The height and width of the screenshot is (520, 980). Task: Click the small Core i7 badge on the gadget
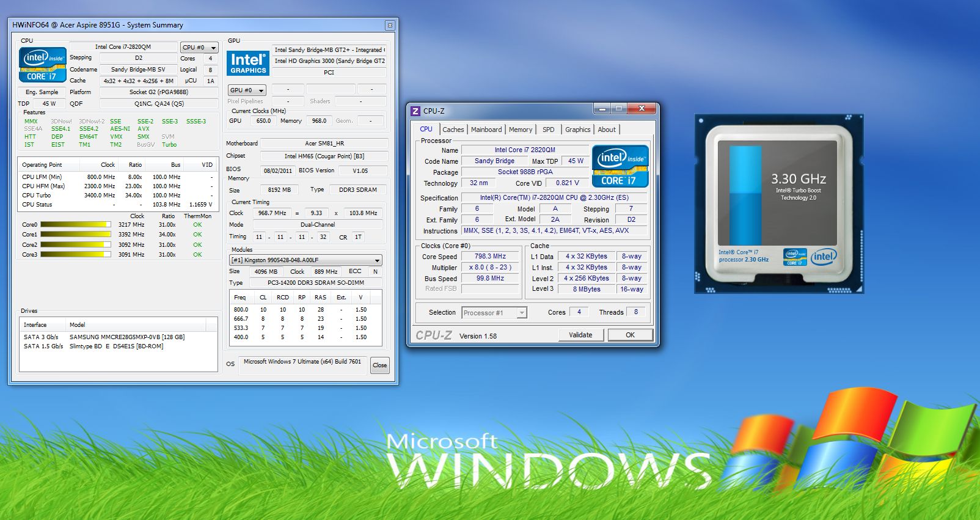795,257
